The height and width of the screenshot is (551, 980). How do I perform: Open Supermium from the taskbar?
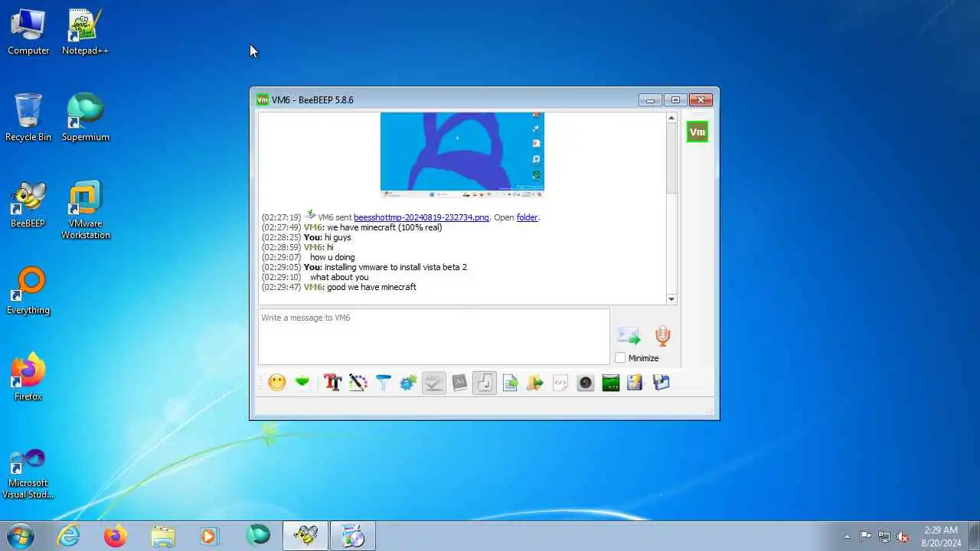click(258, 536)
